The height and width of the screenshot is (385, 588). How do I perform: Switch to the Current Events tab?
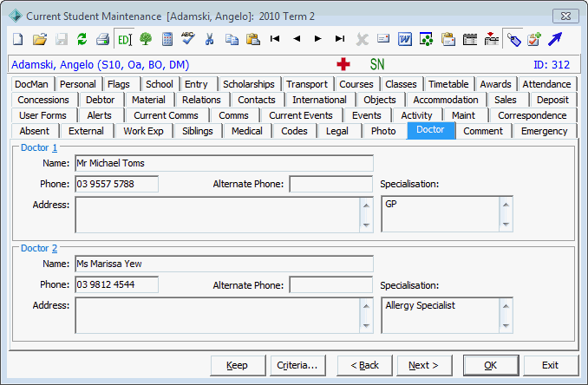point(301,115)
